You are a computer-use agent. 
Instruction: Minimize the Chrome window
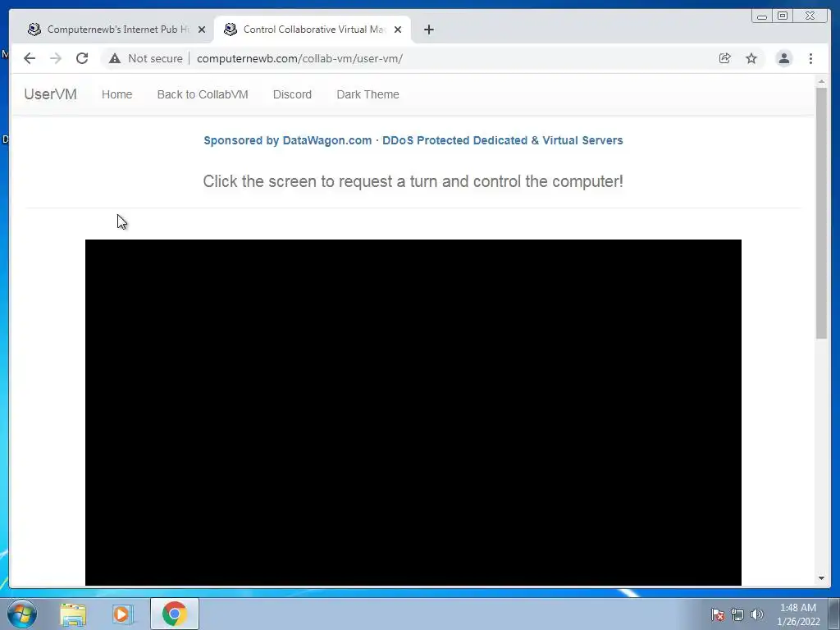pos(762,16)
